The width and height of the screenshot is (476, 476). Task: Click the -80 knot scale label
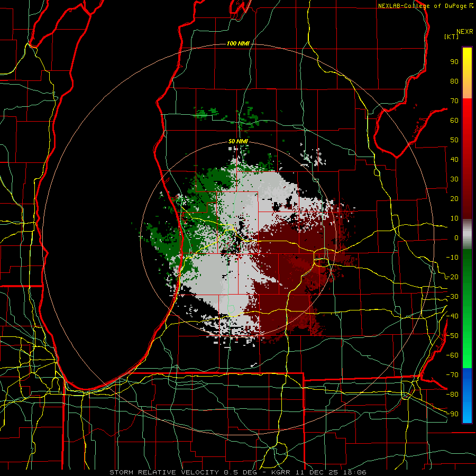[x=452, y=395]
